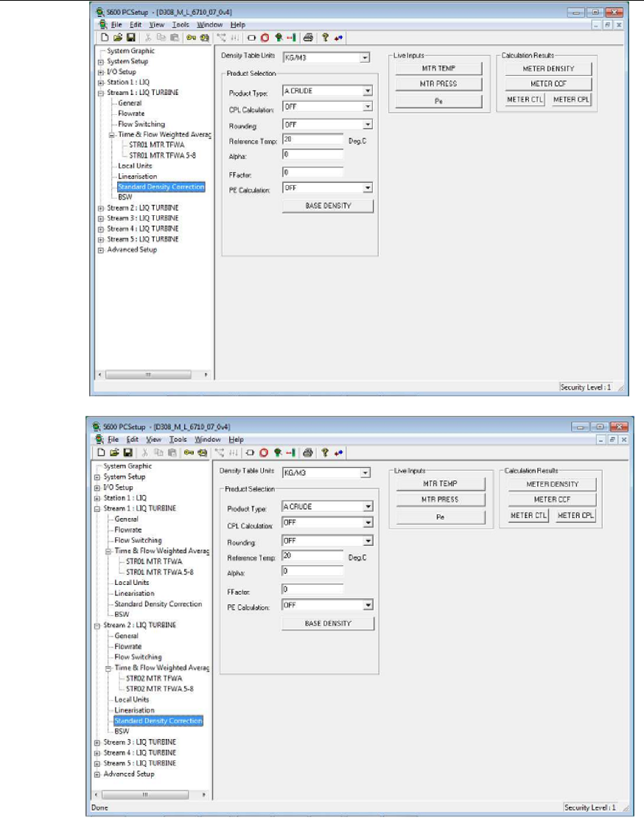The height and width of the screenshot is (820, 644).
Task: Click New file icon in upper window toolbar
Action: coord(105,38)
